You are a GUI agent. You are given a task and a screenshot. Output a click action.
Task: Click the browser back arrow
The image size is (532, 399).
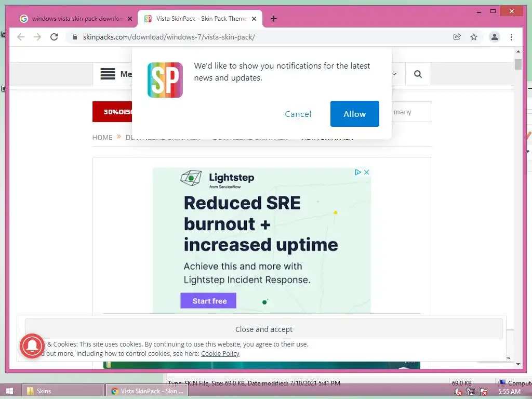point(21,37)
